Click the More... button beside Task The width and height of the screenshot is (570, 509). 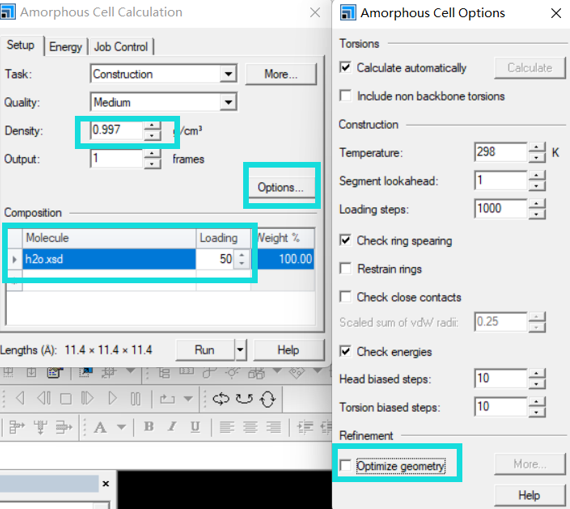coord(281,74)
